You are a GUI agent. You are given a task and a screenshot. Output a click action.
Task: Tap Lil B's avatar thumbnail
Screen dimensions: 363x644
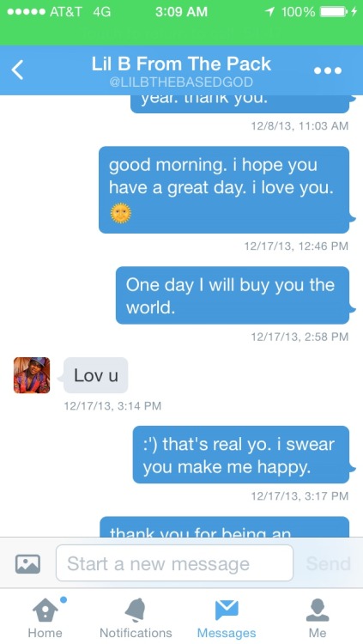[32, 375]
